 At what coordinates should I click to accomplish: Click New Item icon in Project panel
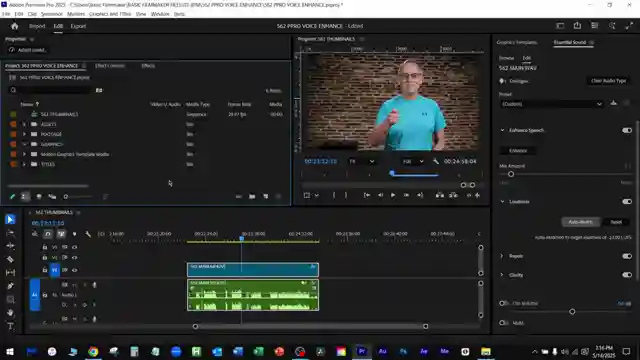[266, 197]
